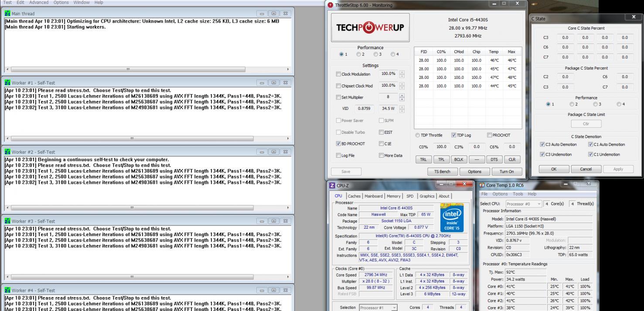The height and width of the screenshot is (311, 644).
Task: Click Cancel in the C State window
Action: coord(586,169)
